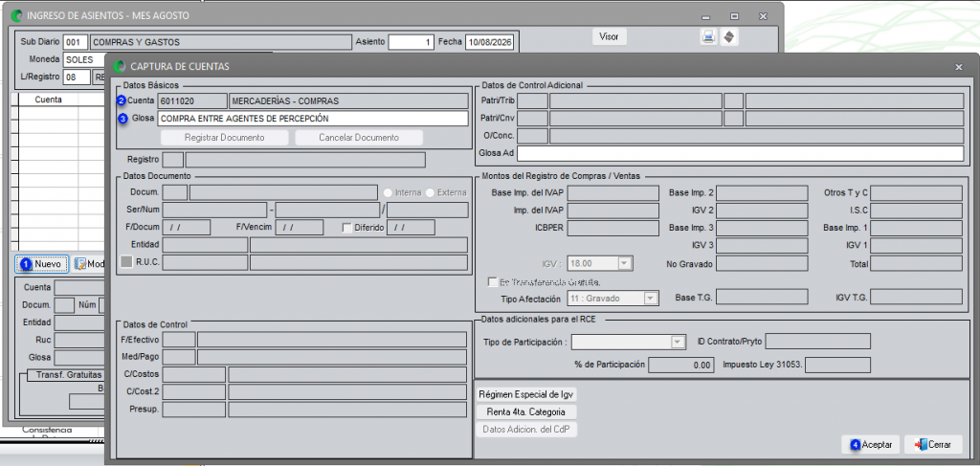Select the Interna radio option
The width and height of the screenshot is (980, 466).
click(x=389, y=192)
